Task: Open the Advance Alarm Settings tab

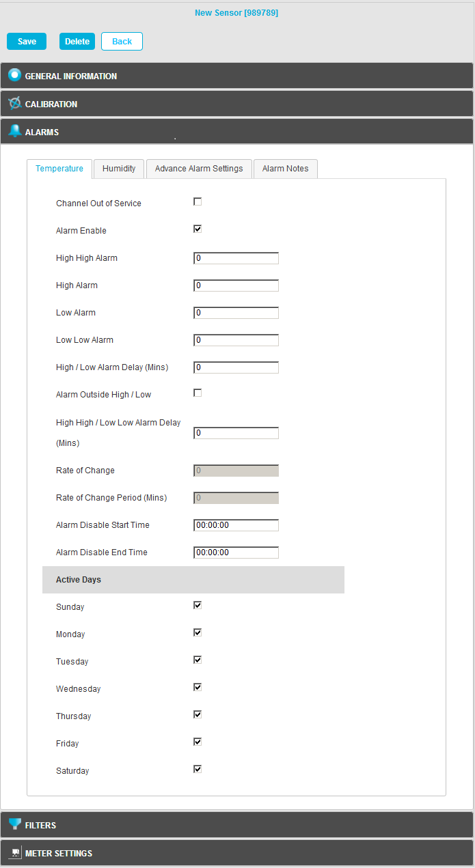Action: coord(199,169)
